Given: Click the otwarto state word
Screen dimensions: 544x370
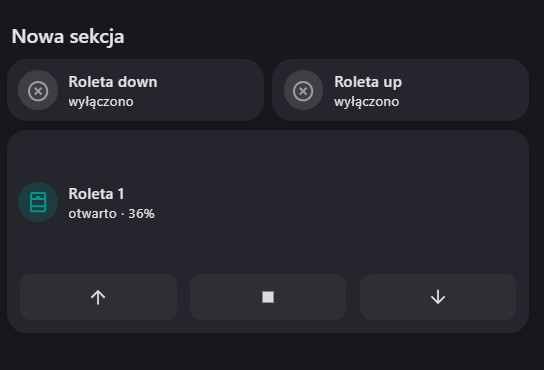Looking at the screenshot, I should [92, 213].
